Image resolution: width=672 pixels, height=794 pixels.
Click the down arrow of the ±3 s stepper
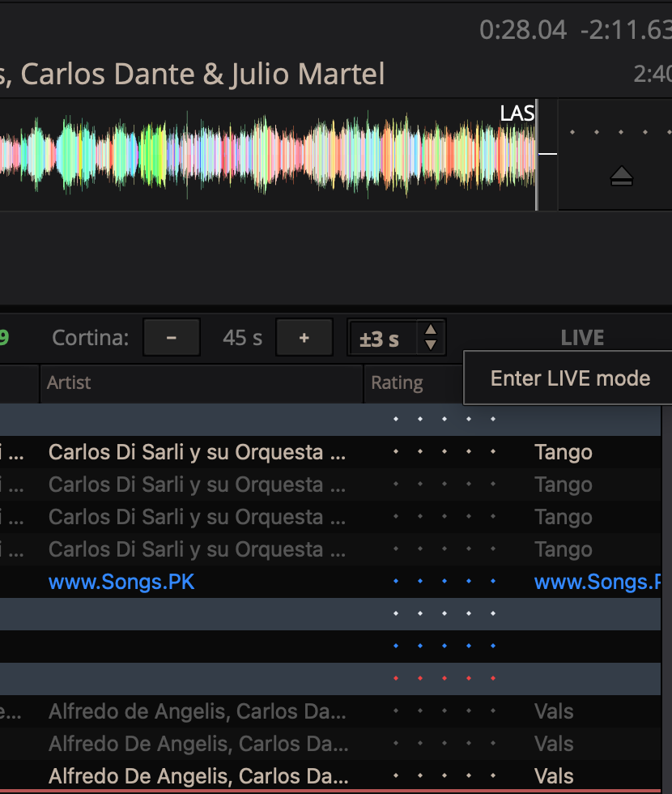(x=431, y=345)
